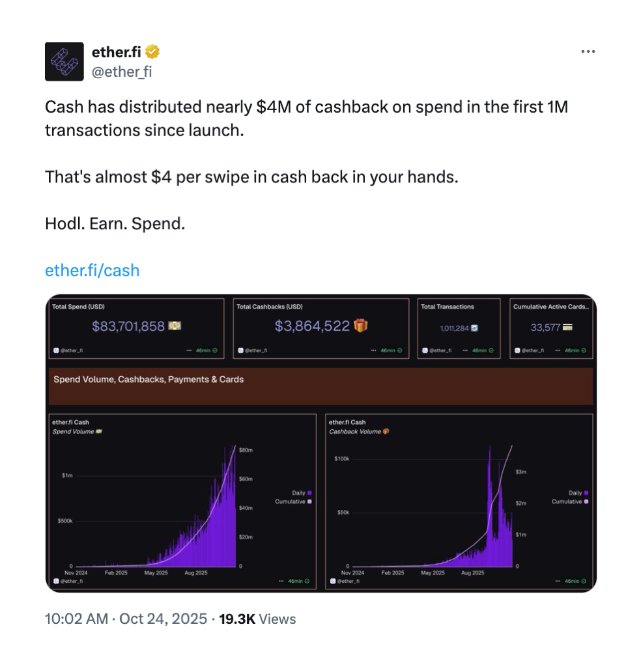The image size is (641, 672).
Task: Click the ether.fi display name
Action: [116, 52]
